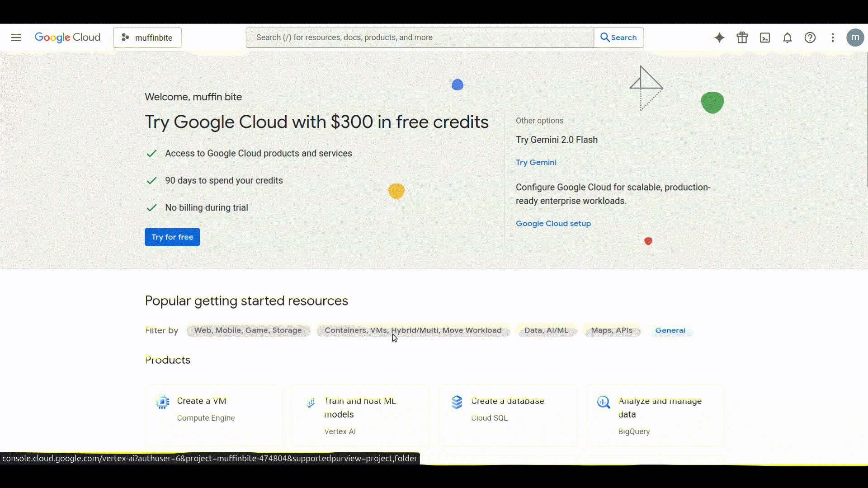Click the Try for free button
The width and height of the screenshot is (868, 488).
172,237
